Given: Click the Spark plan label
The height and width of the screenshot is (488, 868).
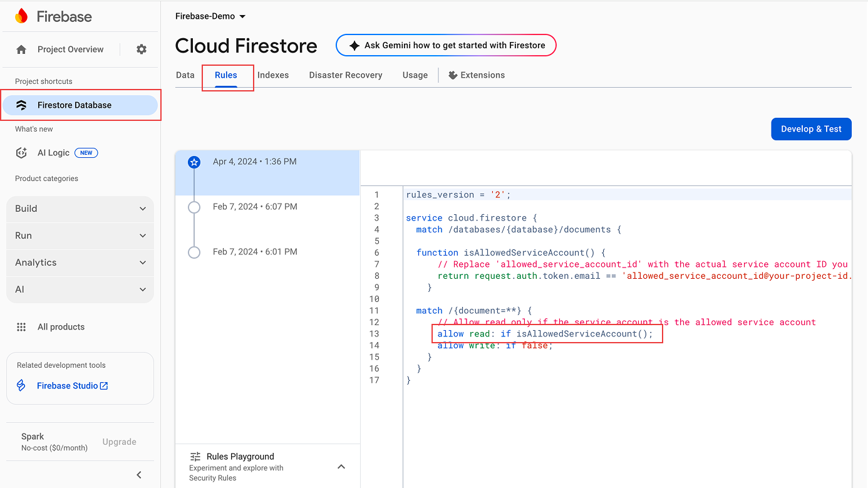Looking at the screenshot, I should click(x=33, y=437).
